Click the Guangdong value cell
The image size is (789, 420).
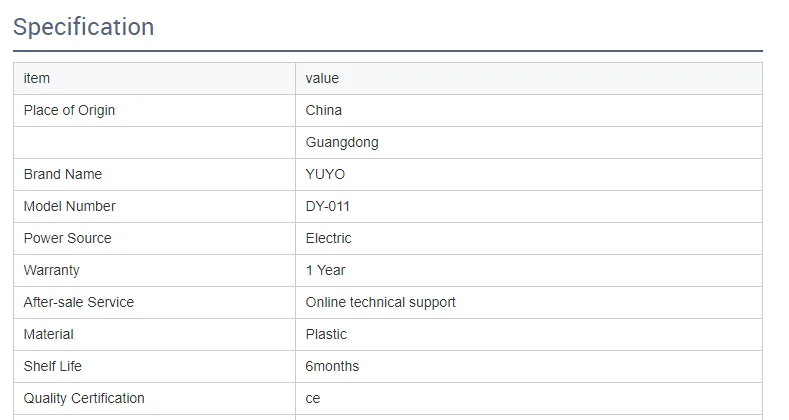(342, 142)
